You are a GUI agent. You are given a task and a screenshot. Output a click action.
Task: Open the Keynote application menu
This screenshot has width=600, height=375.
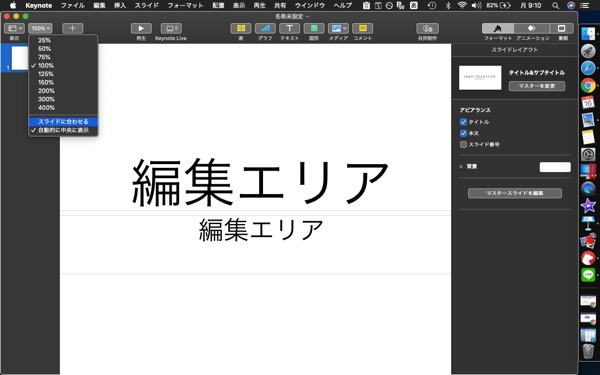39,5
